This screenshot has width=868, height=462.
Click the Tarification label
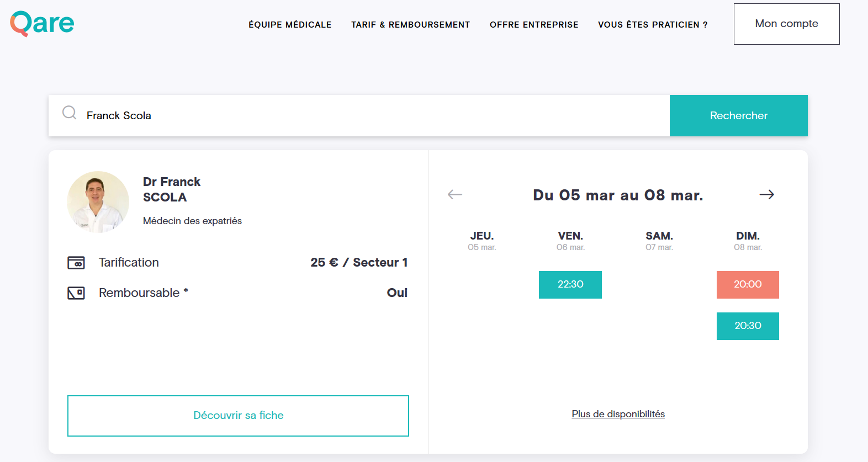(x=129, y=263)
